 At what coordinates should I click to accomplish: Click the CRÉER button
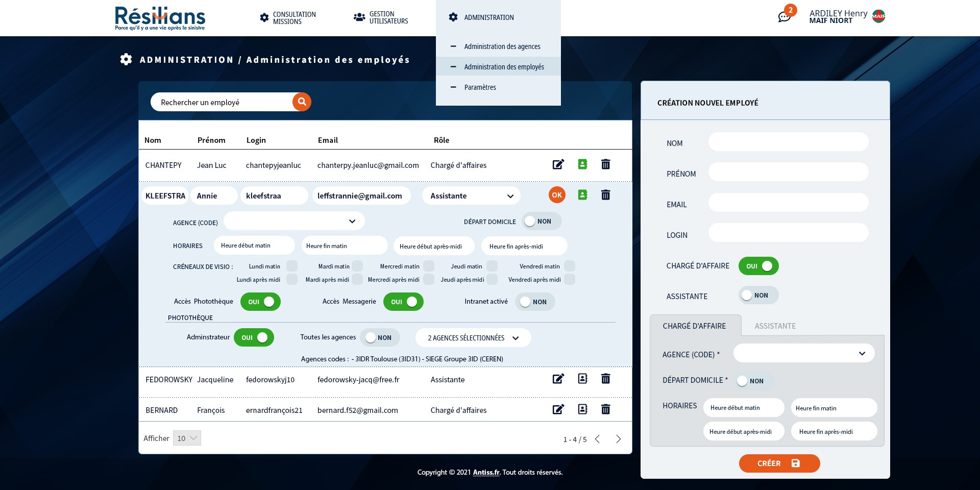[x=779, y=463]
